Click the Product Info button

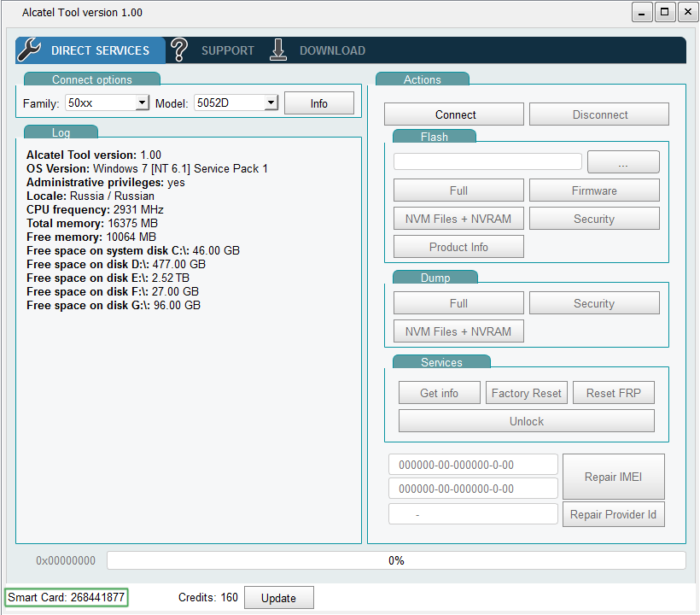tap(458, 247)
